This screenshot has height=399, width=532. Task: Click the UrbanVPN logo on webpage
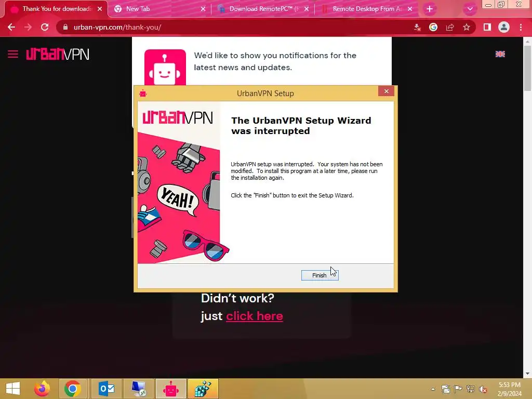pos(58,54)
